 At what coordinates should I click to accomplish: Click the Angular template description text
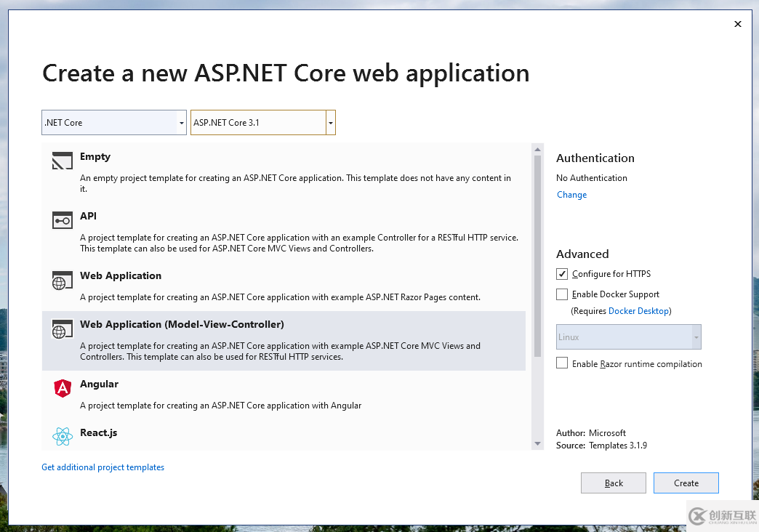pos(221,406)
